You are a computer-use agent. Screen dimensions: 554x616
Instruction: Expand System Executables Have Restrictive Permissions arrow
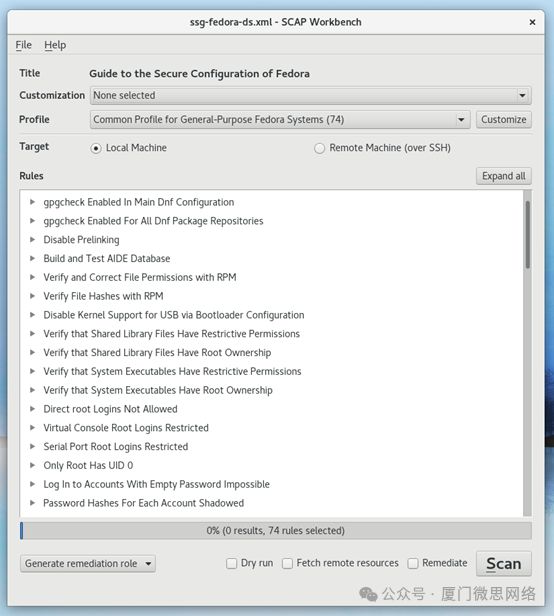pyautogui.click(x=33, y=371)
